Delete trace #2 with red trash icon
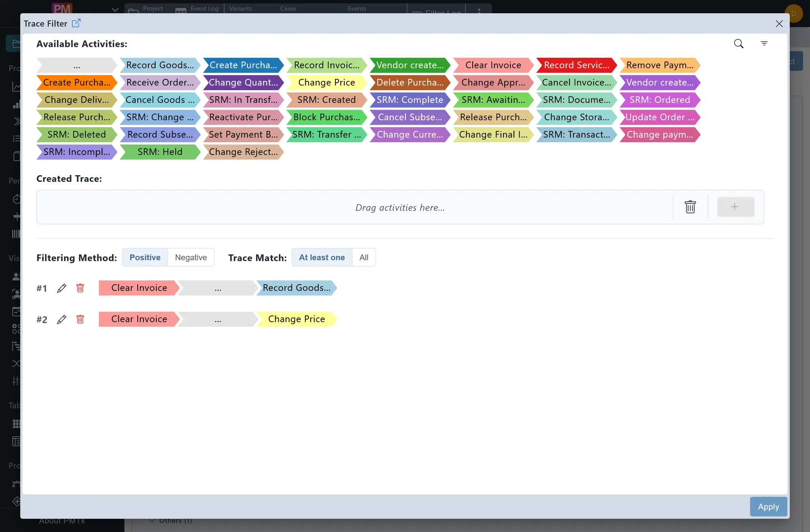 [80, 319]
